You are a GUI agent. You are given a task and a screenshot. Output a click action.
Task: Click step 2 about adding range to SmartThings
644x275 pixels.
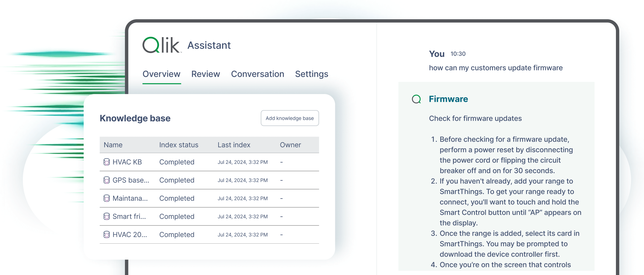click(506, 202)
